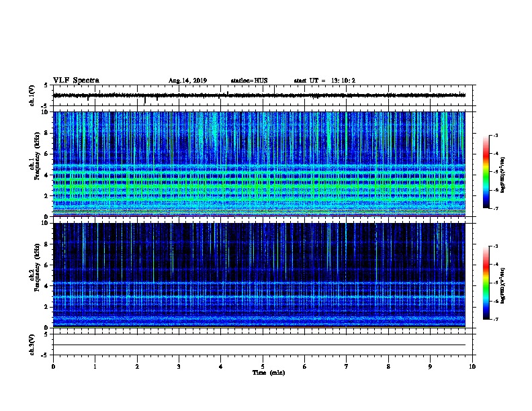Click the "-3" label on ch.1 color bar
532x411 pixels.
pyautogui.click(x=495, y=135)
